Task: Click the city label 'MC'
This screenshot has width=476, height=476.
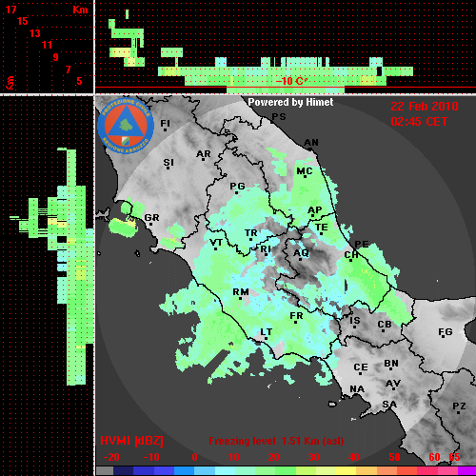Action: [x=305, y=171]
